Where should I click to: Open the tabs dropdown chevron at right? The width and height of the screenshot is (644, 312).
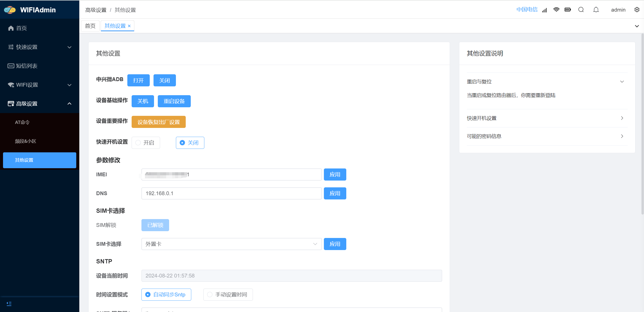637,26
